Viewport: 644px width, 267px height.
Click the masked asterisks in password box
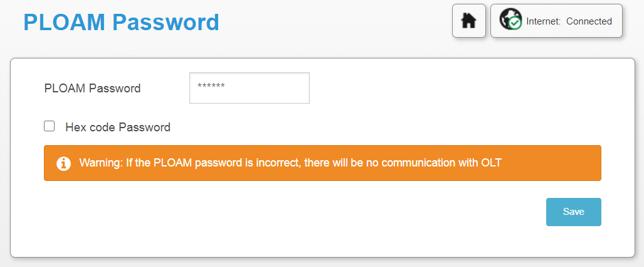click(211, 85)
